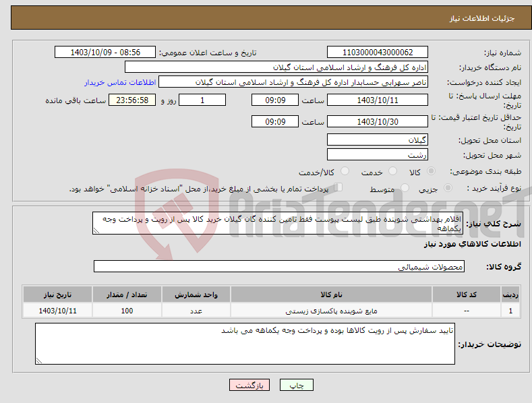Click the response deadline time 09:09 field
The height and width of the screenshot is (403, 532).
click(275, 100)
